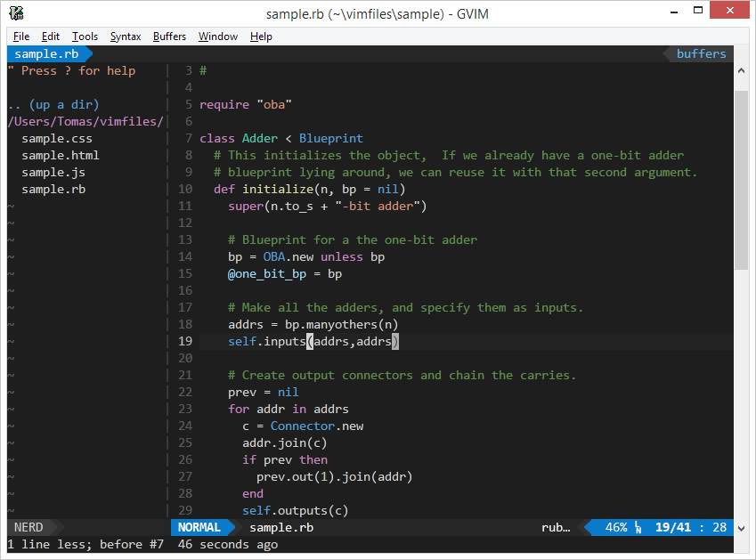
Task: Click the 'rub…' filetype indicator
Action: (x=556, y=528)
